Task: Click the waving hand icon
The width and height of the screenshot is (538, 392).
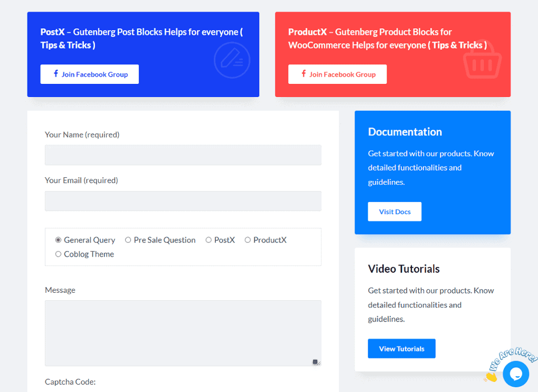Action: [491, 376]
